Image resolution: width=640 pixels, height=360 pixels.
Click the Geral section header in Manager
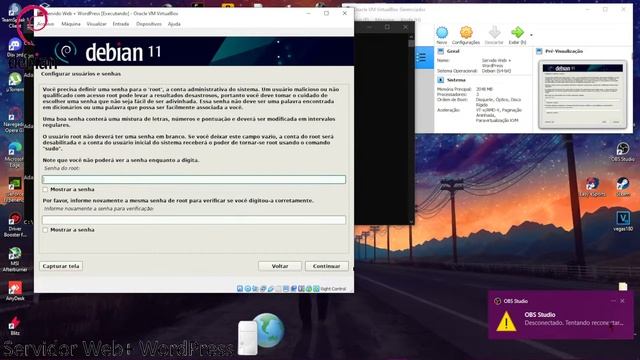click(453, 51)
